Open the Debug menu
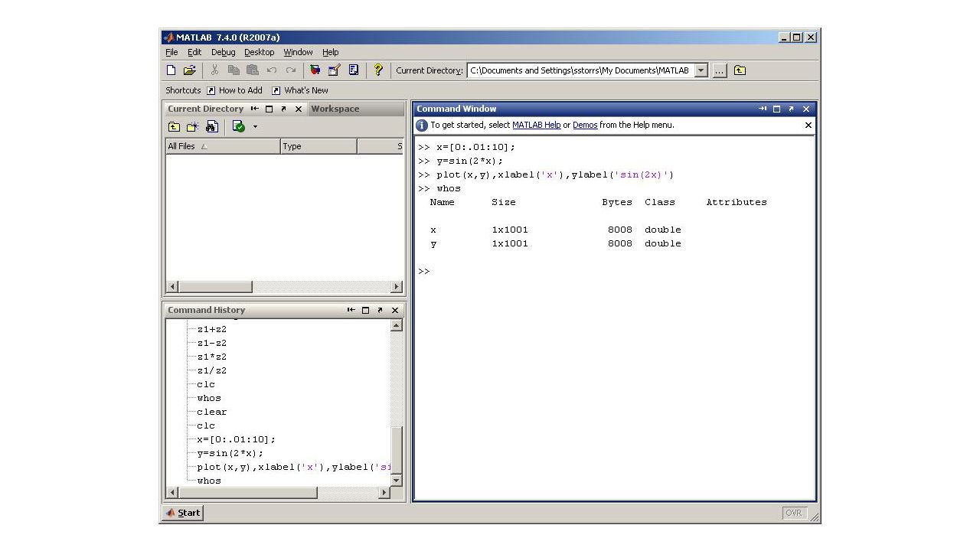The width and height of the screenshot is (980, 551). click(x=224, y=52)
